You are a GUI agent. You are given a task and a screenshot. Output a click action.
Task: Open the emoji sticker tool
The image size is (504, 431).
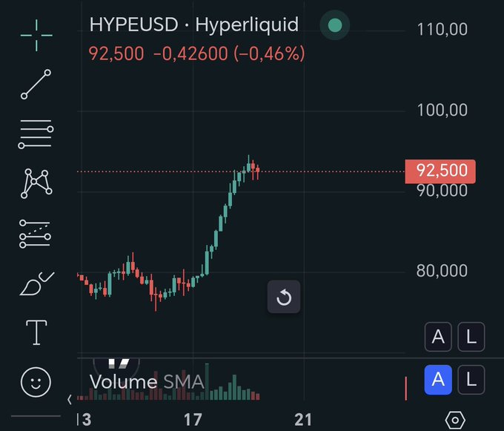[36, 382]
